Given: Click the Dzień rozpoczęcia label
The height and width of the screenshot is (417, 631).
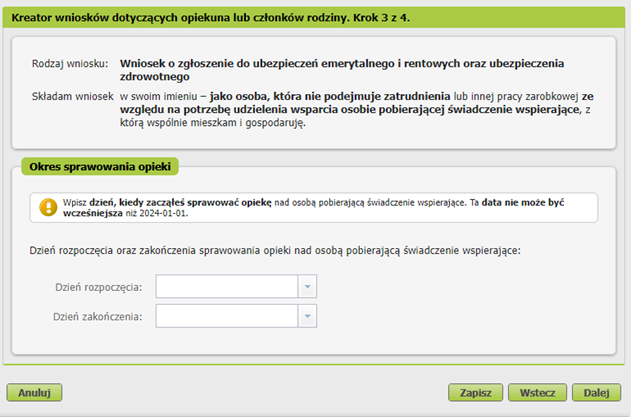Looking at the screenshot, I should (x=99, y=287).
